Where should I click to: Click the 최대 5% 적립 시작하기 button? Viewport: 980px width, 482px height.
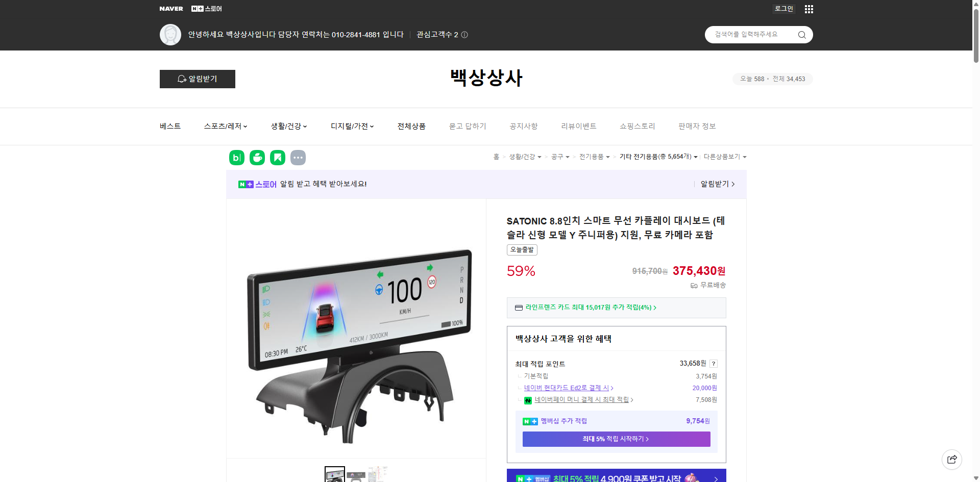[x=616, y=439]
